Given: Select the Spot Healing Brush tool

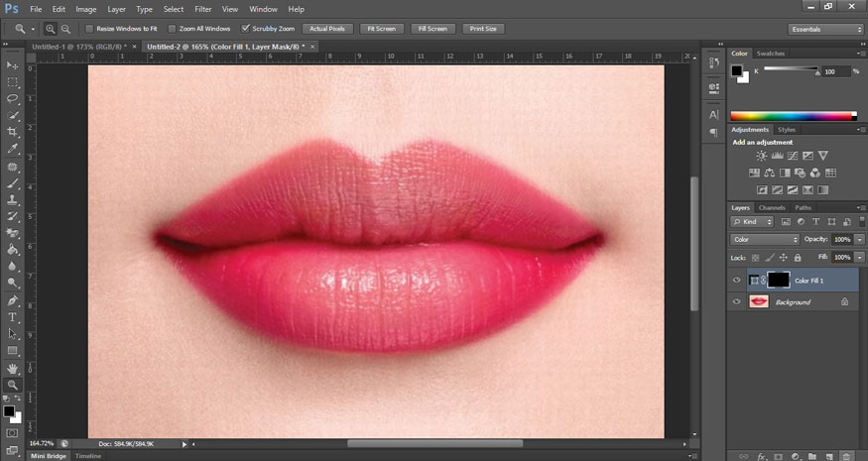Looking at the screenshot, I should (x=12, y=167).
